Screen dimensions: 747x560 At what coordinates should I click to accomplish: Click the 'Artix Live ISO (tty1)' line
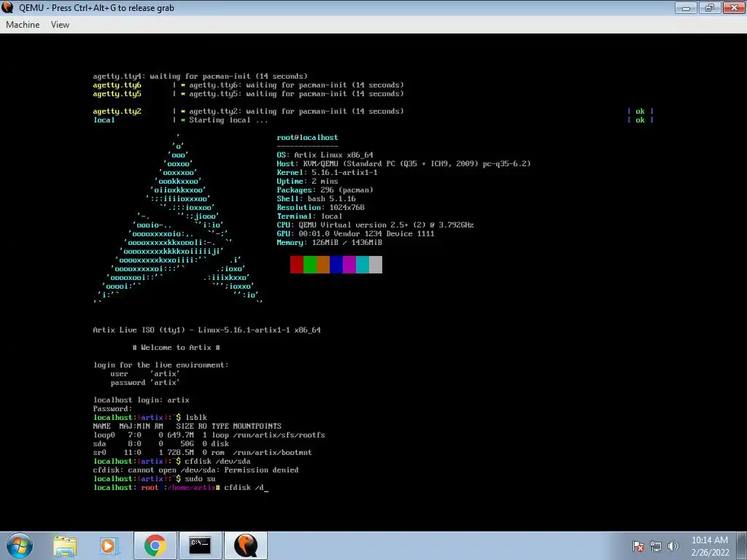[x=206, y=330]
